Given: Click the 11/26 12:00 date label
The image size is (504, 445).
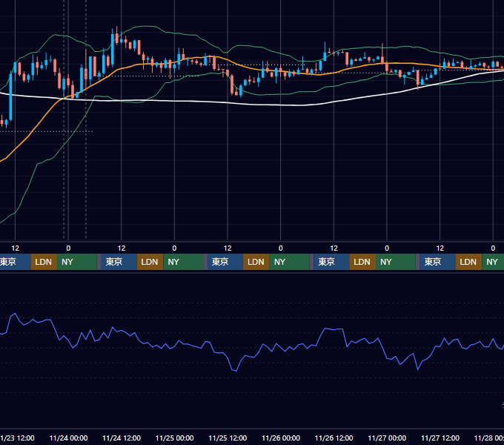Looking at the screenshot, I should 334,438.
